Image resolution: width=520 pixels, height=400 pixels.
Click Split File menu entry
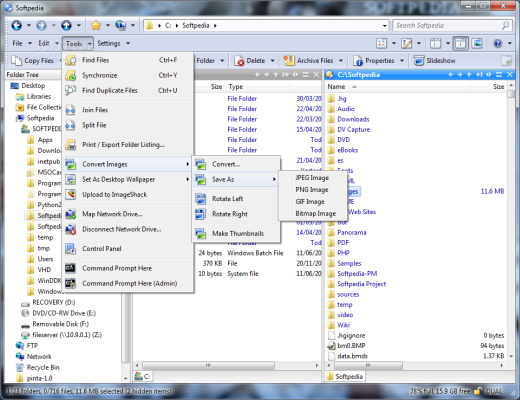click(x=128, y=125)
